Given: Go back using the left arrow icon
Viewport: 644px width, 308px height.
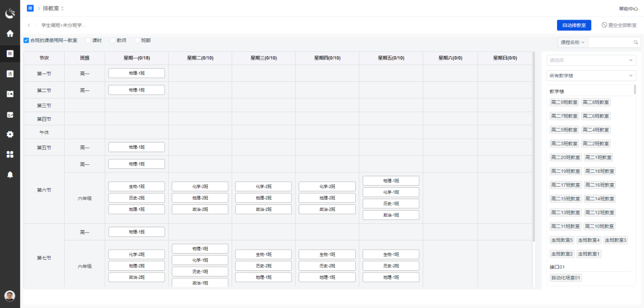Looking at the screenshot, I should tap(29, 25).
